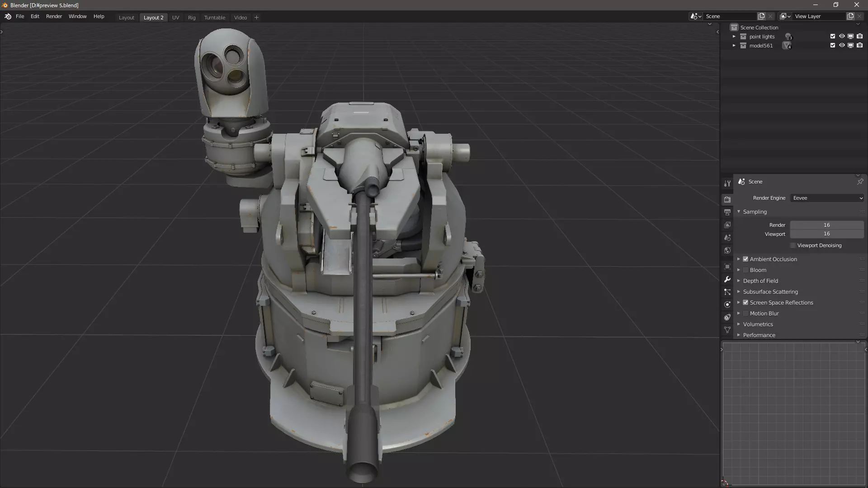
Task: Switch to the UV workspace tab
Action: [x=175, y=18]
